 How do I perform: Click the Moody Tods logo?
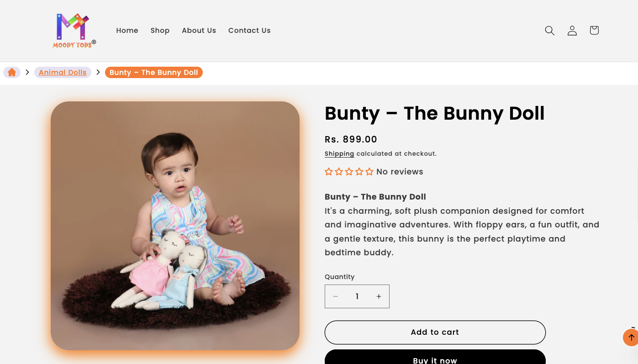[x=74, y=31]
